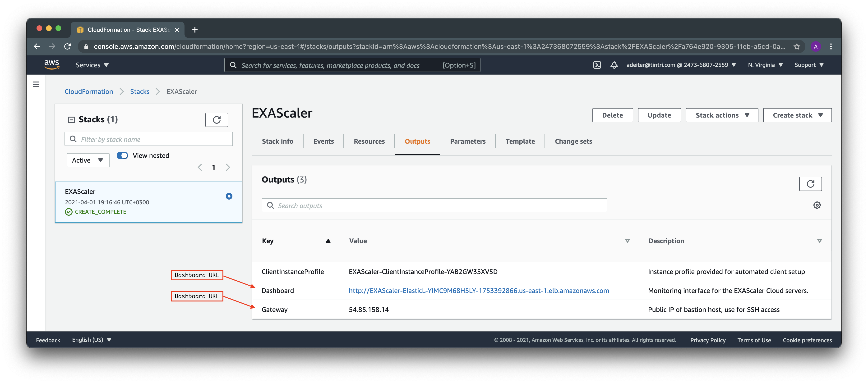Switch to the Parameters tab
This screenshot has height=383, width=868.
click(467, 141)
